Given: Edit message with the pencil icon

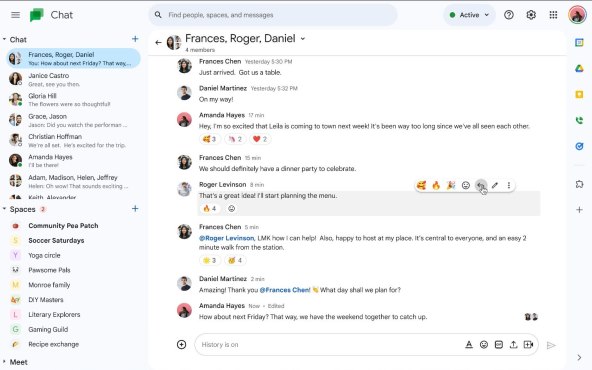Looking at the screenshot, I should 495,185.
